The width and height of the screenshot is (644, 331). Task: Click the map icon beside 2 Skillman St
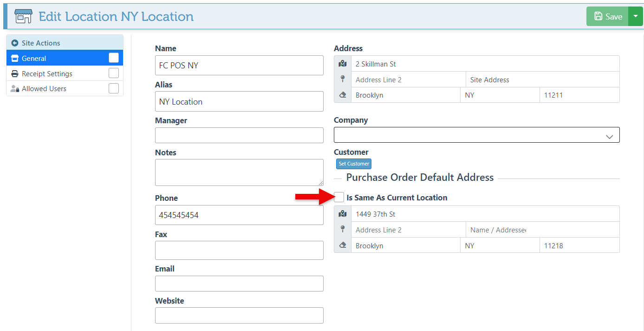coord(343,64)
